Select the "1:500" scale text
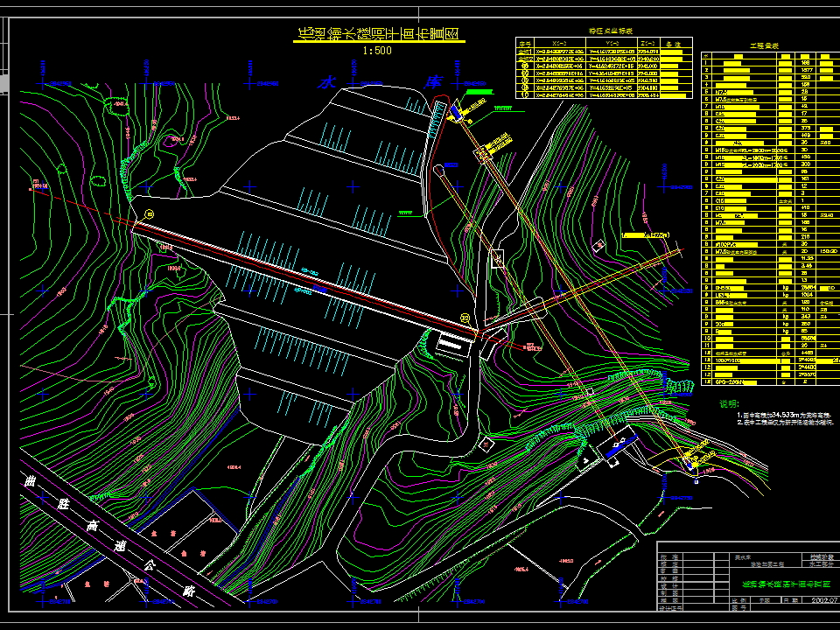This screenshot has height=630, width=840. pyautogui.click(x=377, y=51)
